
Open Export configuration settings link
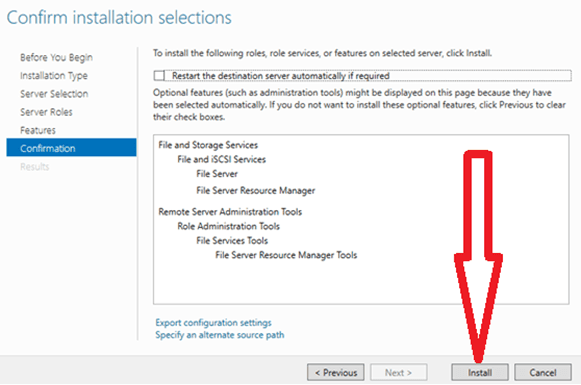[x=213, y=322]
